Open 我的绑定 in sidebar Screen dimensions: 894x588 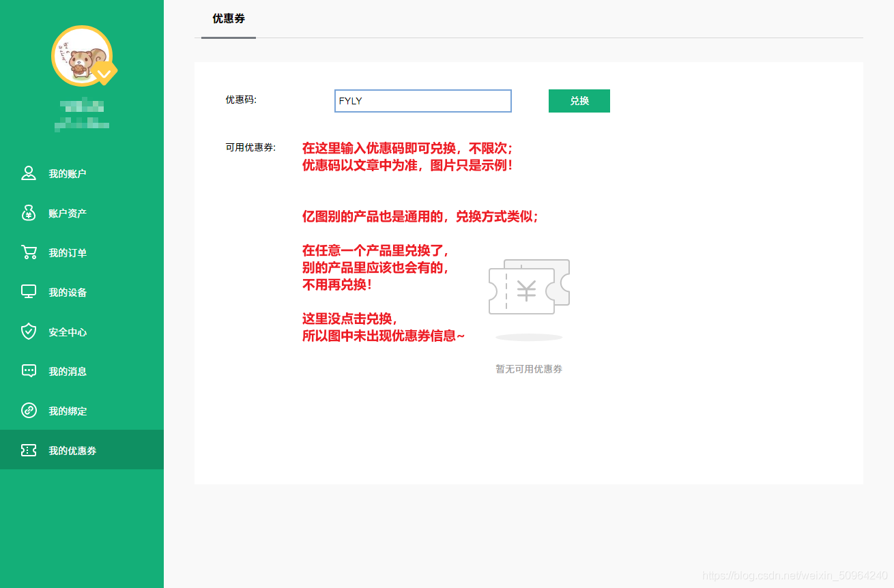click(82, 411)
